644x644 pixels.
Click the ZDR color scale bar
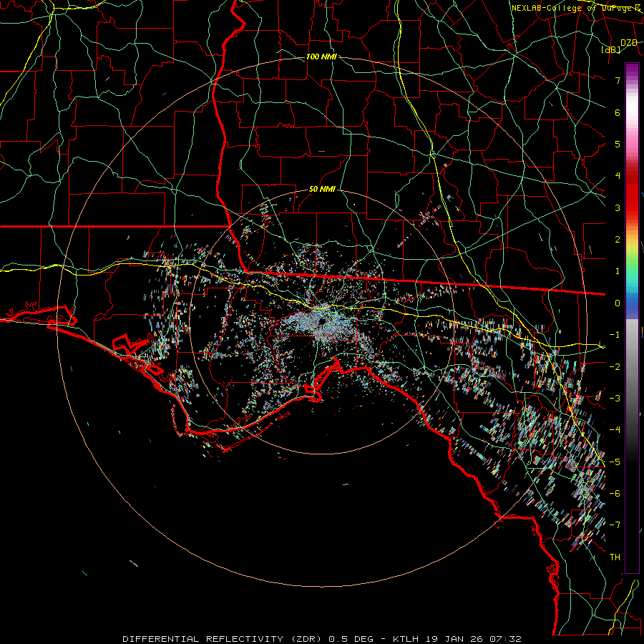click(632, 318)
